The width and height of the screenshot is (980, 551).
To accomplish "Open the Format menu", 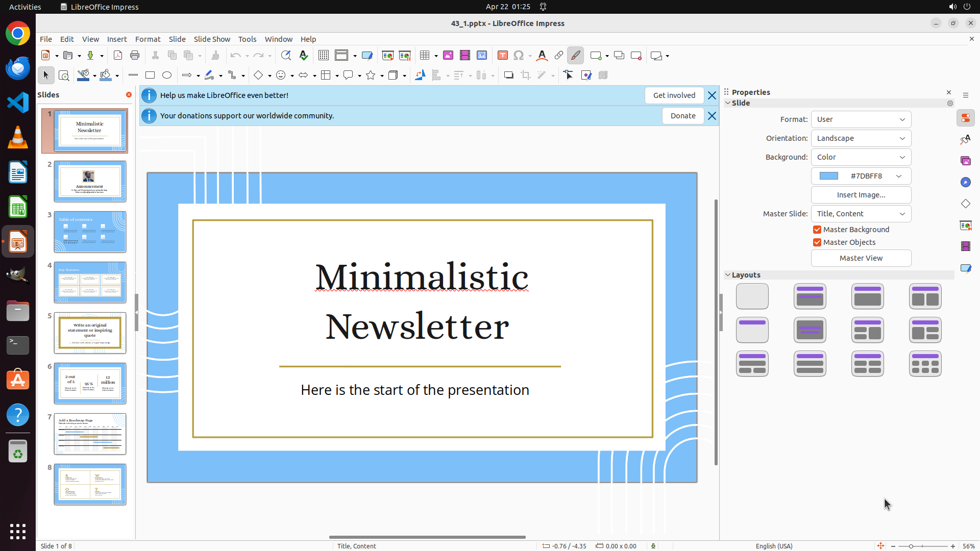I will coord(148,39).
